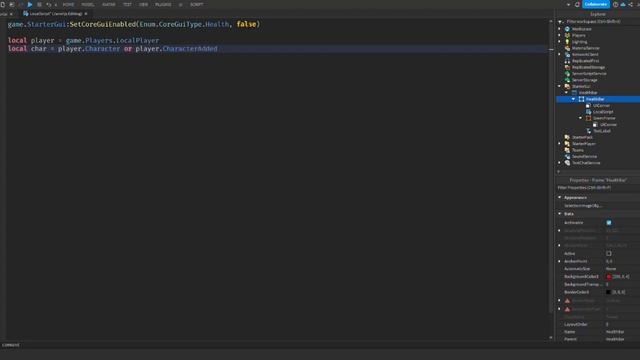Open the AVATAR ribbon tab
Screen dimensions: 640x360
click(x=109, y=4)
